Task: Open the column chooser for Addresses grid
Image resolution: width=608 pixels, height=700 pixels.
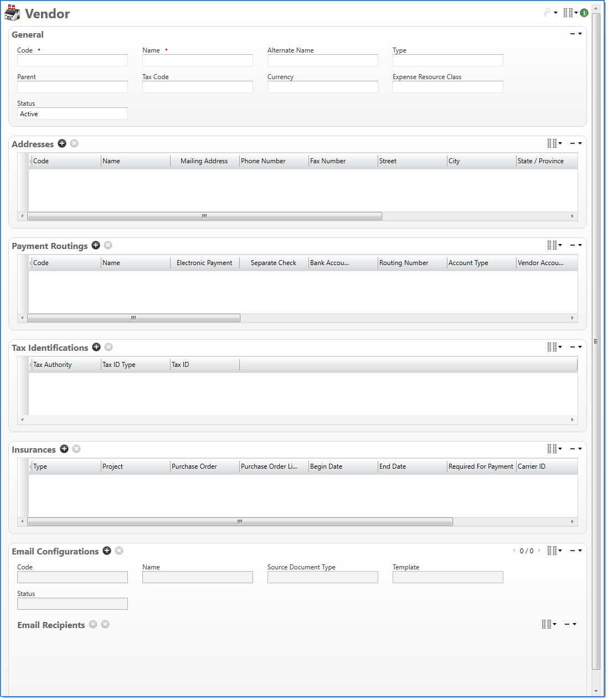Action: [554, 144]
